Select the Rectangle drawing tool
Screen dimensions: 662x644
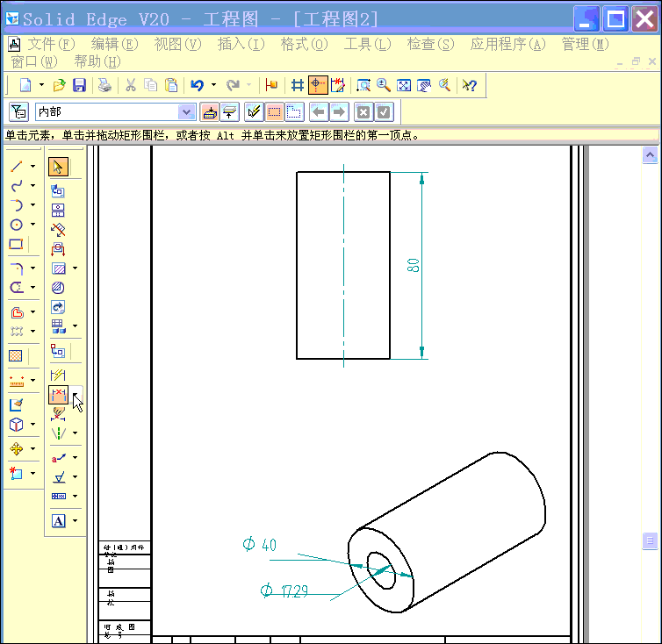16,244
